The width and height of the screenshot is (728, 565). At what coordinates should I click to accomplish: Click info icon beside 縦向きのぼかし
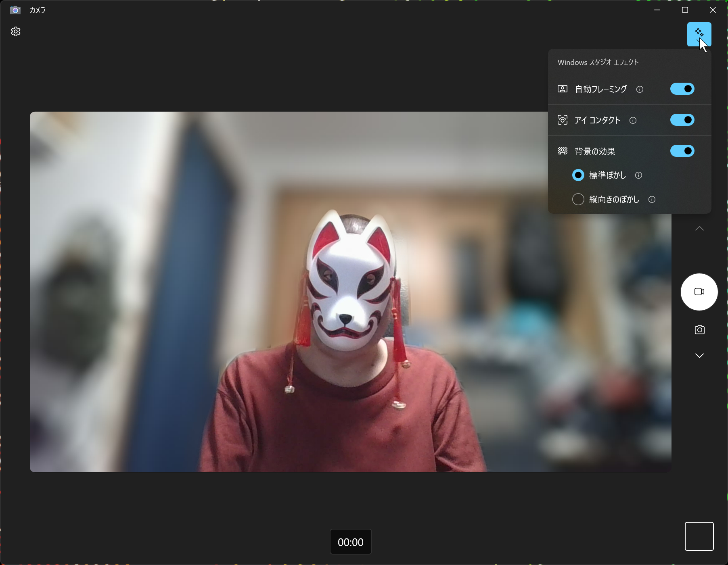[x=652, y=199]
